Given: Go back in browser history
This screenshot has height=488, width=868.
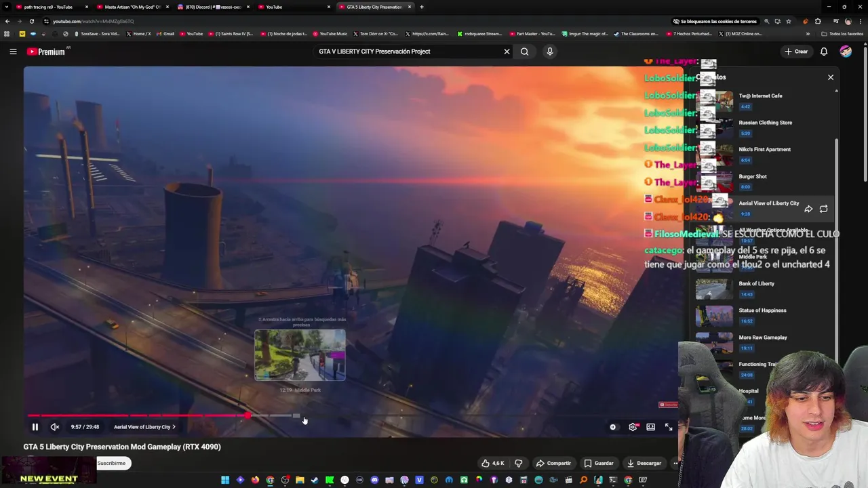Looking at the screenshot, I should (x=7, y=21).
